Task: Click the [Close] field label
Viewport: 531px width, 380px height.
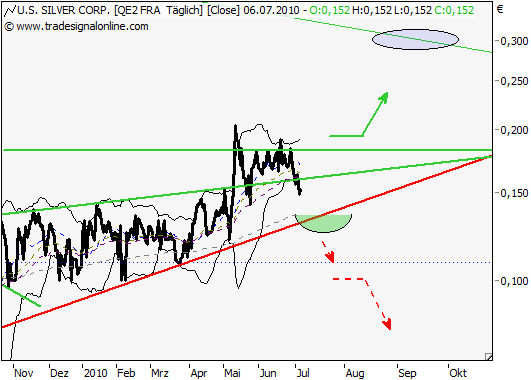Action: click(x=223, y=10)
